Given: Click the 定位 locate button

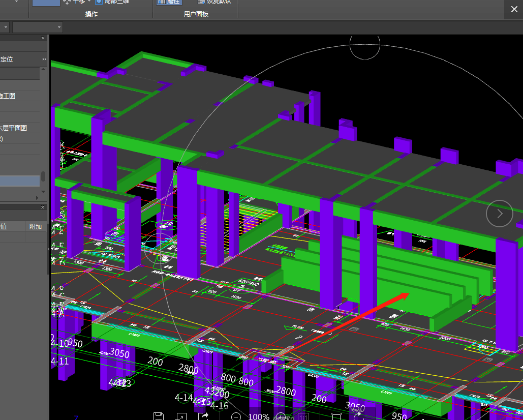Looking at the screenshot, I should pos(6,59).
